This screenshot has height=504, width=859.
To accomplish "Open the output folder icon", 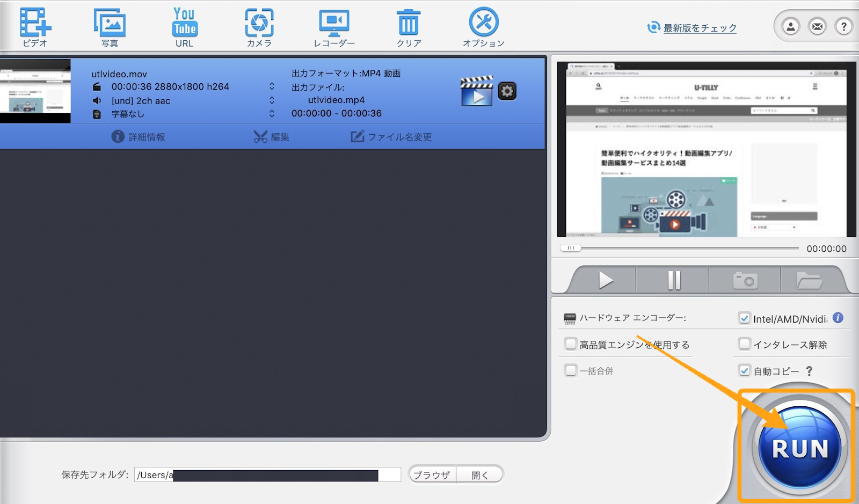I will (809, 280).
